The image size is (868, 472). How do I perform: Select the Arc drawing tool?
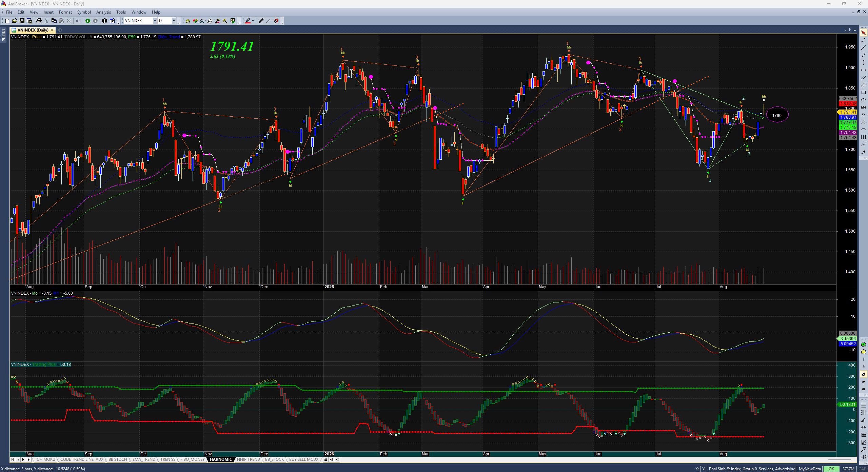tap(863, 130)
